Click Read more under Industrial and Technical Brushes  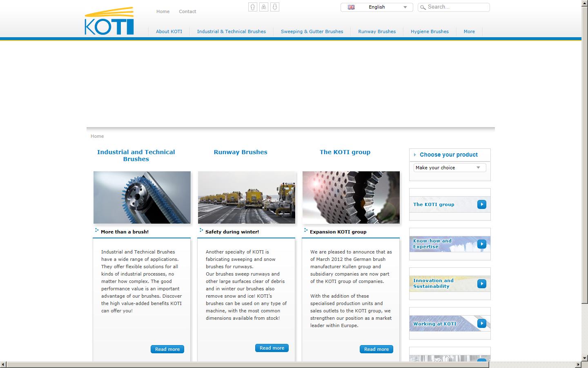167,349
